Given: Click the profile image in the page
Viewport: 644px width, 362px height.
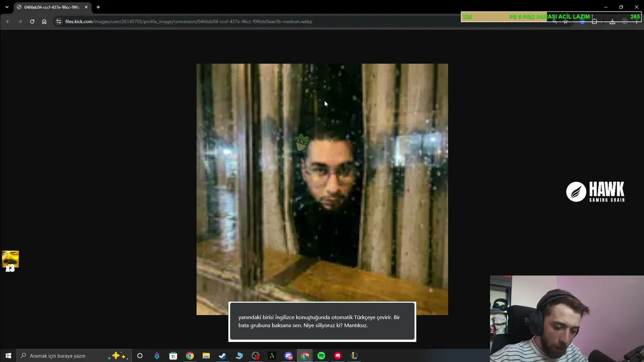Looking at the screenshot, I should click(x=322, y=189).
